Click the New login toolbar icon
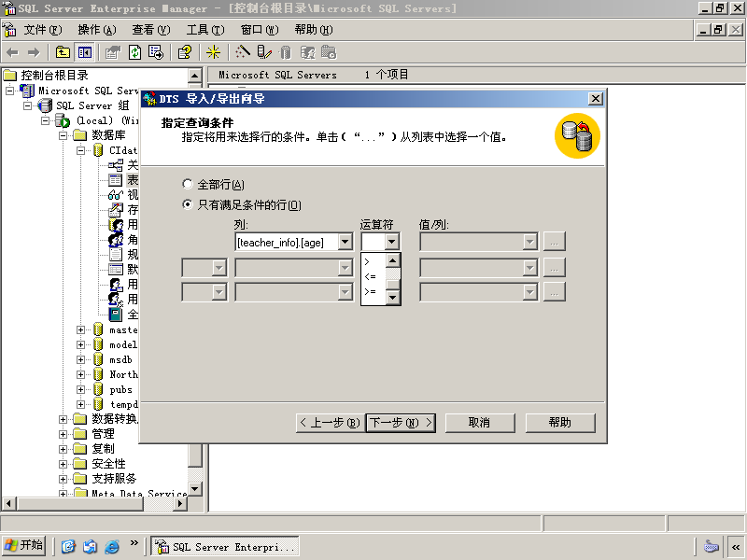The height and width of the screenshot is (560, 747). [308, 52]
